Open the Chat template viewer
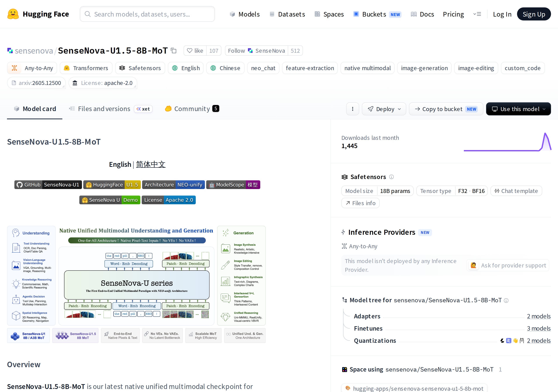 [x=516, y=191]
